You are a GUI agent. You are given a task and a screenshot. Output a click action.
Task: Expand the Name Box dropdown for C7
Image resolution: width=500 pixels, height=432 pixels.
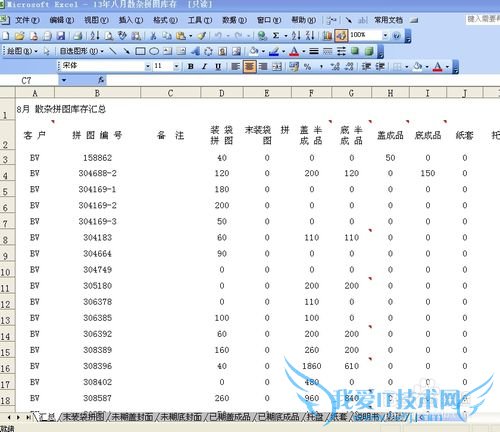pyautogui.click(x=64, y=80)
